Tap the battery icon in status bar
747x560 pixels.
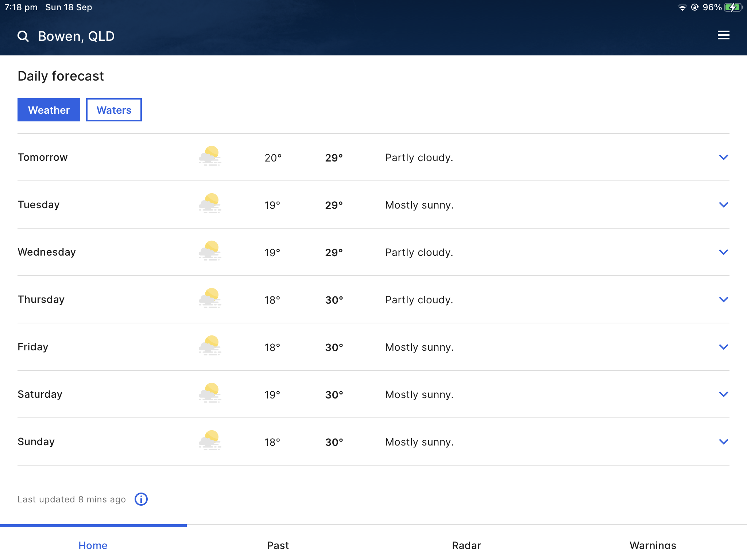(x=733, y=7)
